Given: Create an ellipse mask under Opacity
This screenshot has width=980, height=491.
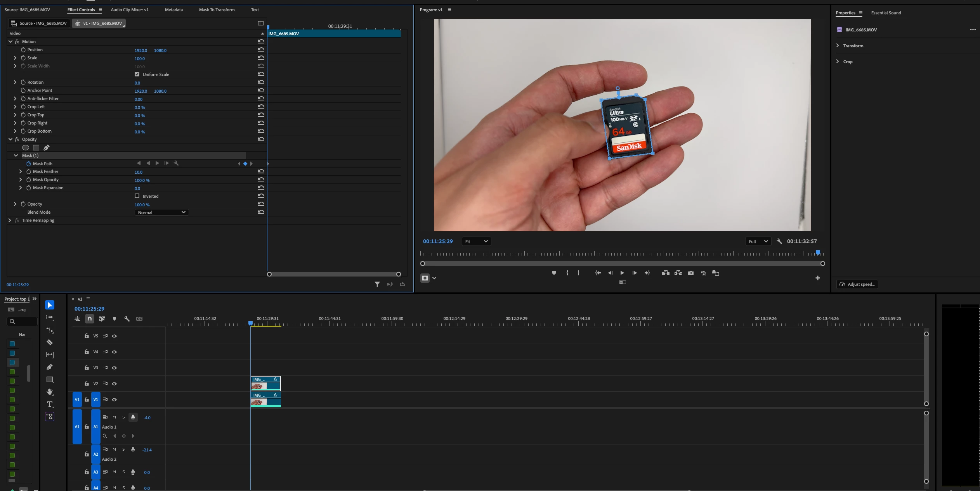Looking at the screenshot, I should point(26,148).
